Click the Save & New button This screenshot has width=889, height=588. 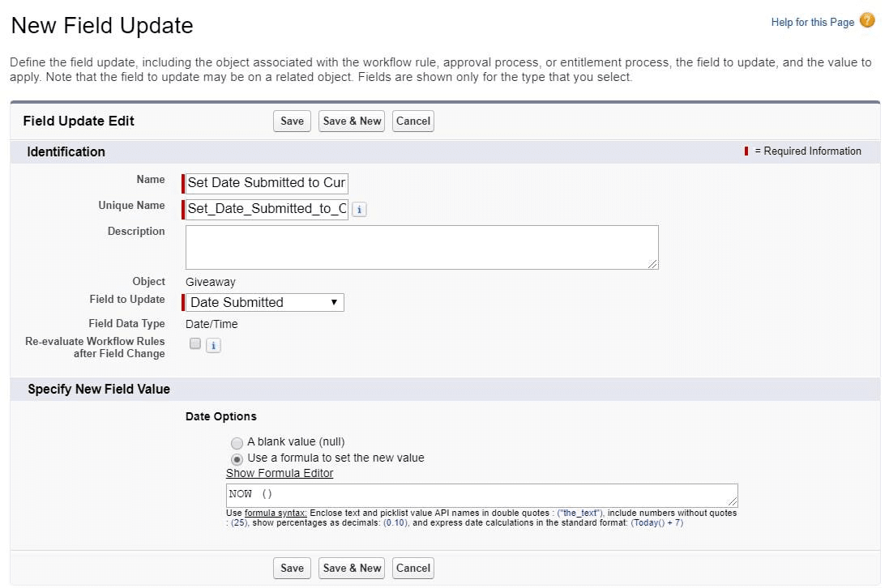click(351, 120)
